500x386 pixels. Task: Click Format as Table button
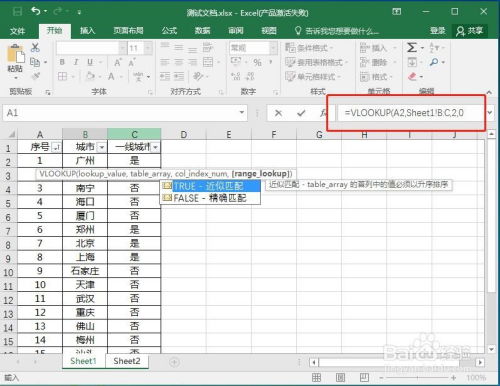pyautogui.click(x=316, y=62)
